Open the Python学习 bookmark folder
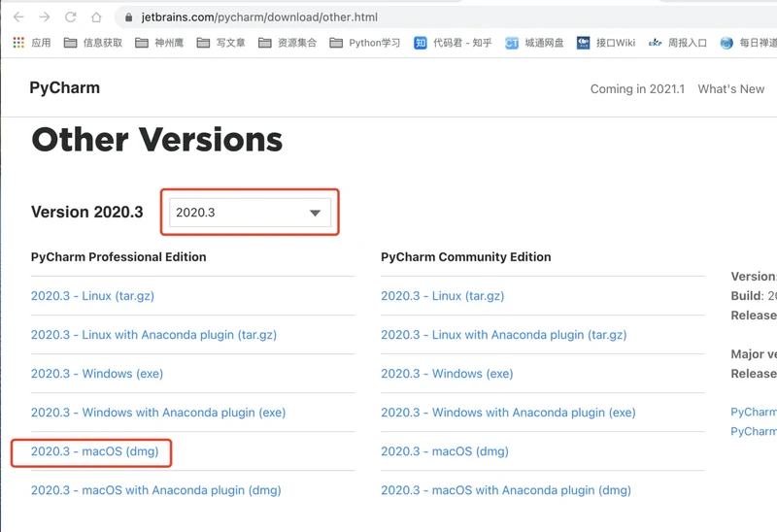This screenshot has height=532, width=777. (x=365, y=43)
